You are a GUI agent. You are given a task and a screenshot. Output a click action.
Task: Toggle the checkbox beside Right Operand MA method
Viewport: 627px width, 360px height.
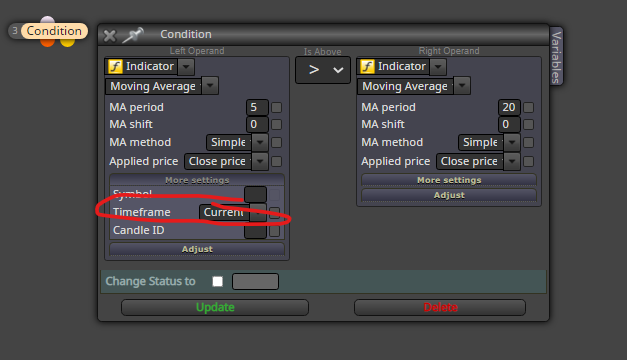528,142
